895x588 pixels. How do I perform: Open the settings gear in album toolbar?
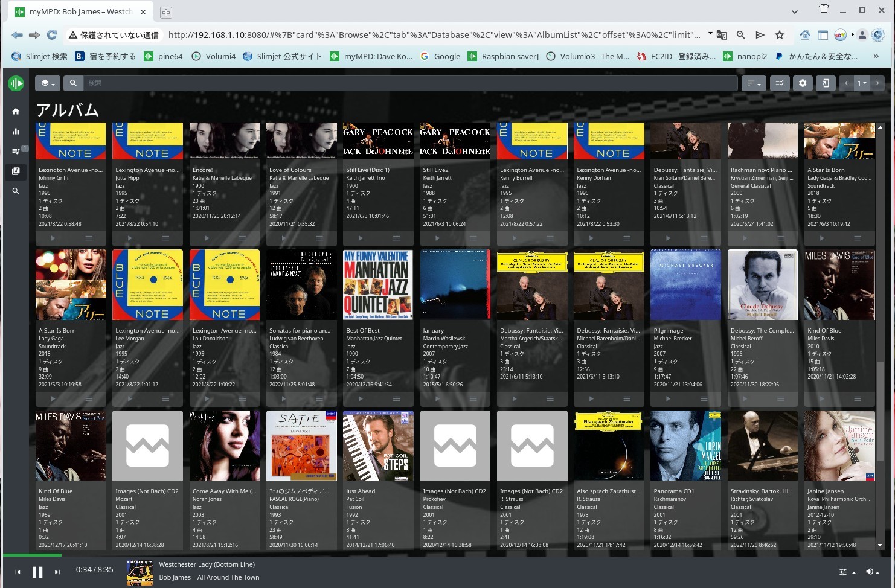802,83
